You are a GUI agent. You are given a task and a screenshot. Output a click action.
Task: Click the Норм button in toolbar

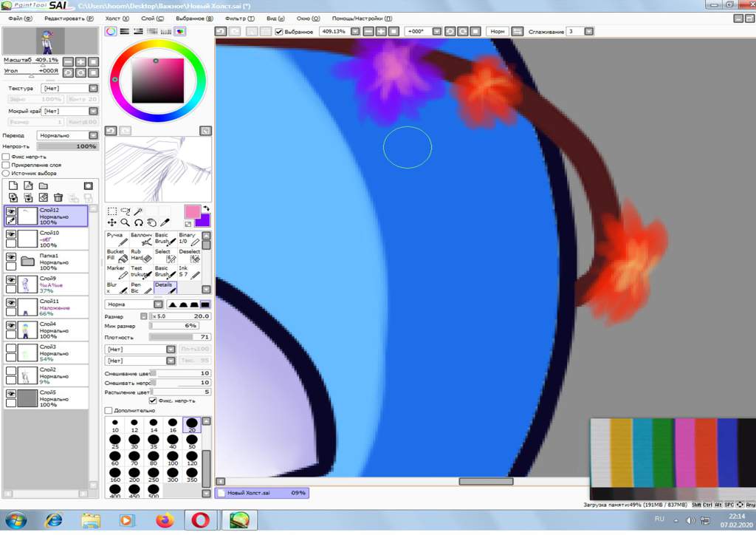click(497, 32)
